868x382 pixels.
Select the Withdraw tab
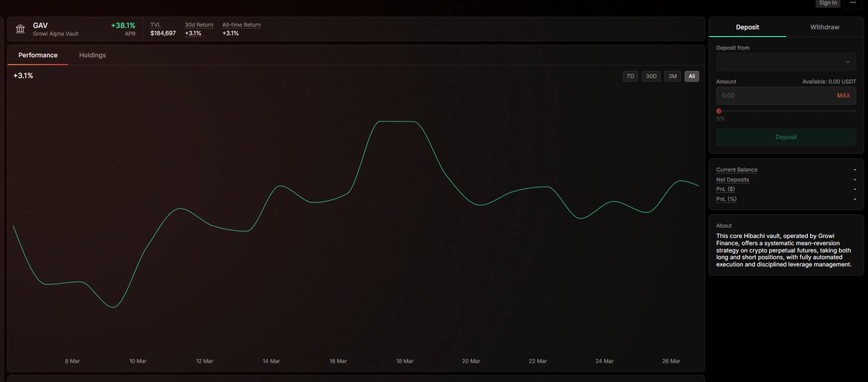(x=825, y=27)
